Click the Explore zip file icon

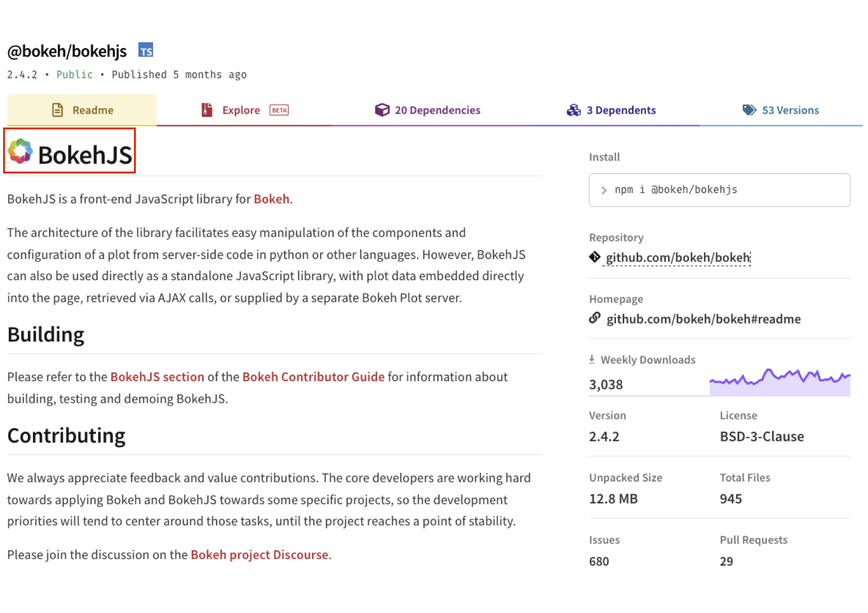[x=207, y=110]
